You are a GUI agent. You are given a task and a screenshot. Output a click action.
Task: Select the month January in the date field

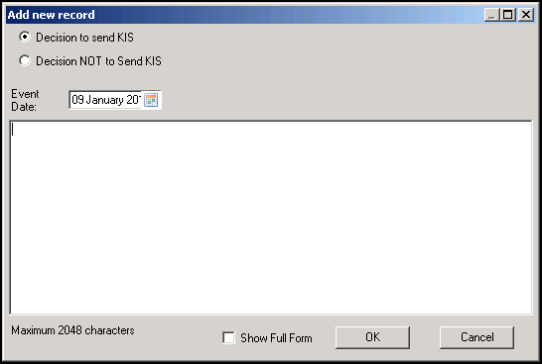coord(105,100)
